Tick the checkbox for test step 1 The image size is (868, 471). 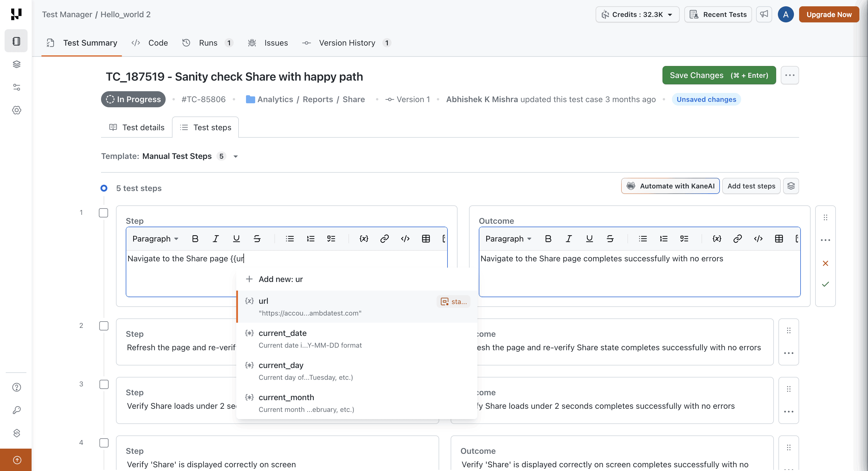pos(103,213)
